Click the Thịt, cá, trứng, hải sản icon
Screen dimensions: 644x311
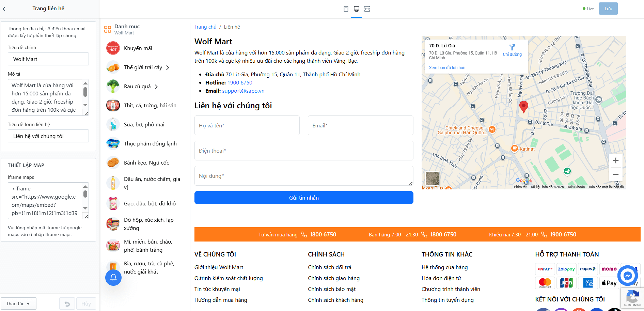[x=113, y=106]
